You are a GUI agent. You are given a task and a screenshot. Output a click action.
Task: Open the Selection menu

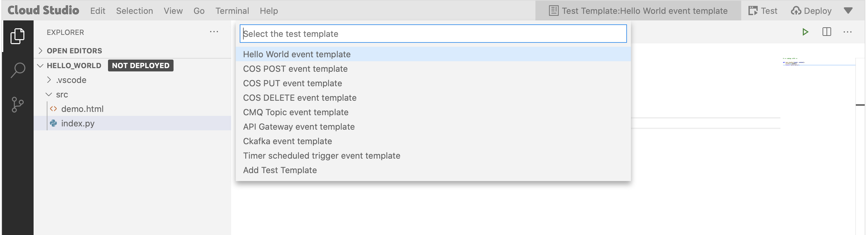(134, 11)
